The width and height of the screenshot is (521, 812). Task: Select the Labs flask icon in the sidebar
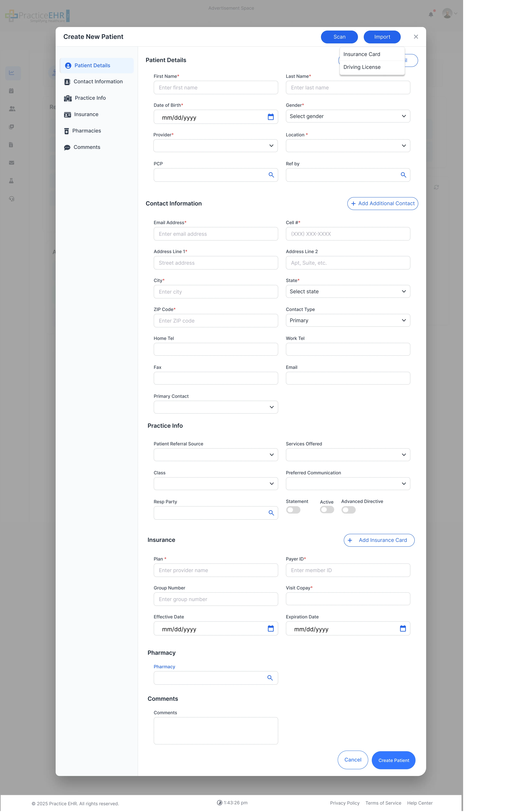(12, 181)
